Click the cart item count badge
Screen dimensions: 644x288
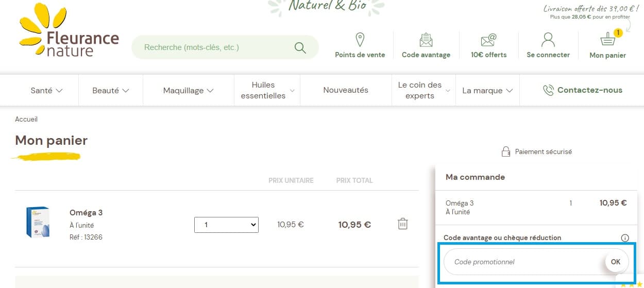[618, 33]
